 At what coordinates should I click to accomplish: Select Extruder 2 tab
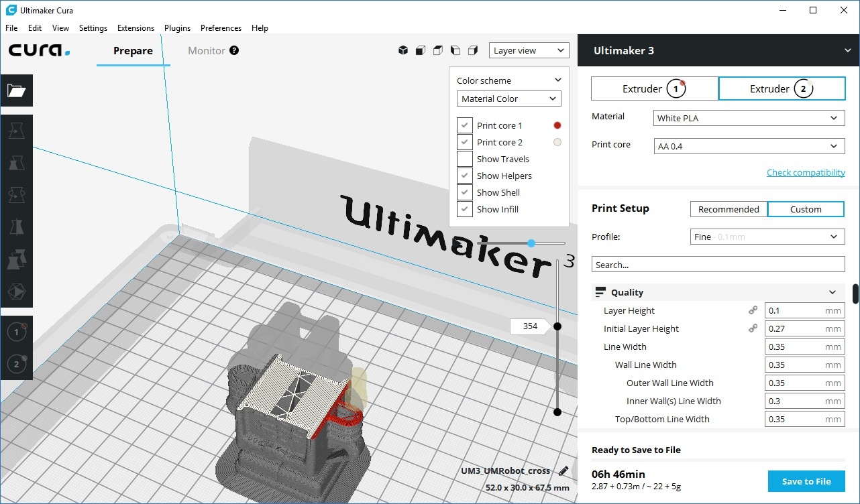(782, 88)
